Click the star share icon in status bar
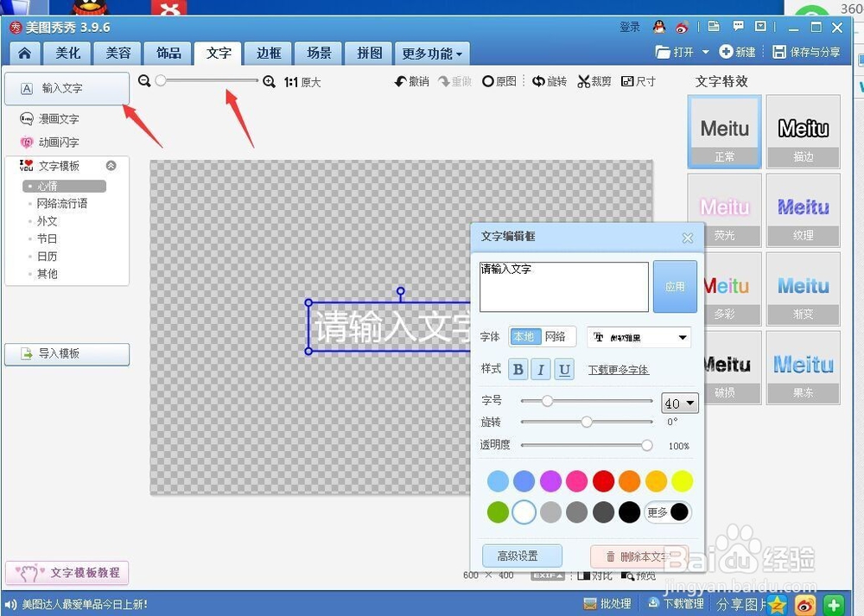This screenshot has height=616, width=864. pos(777,605)
